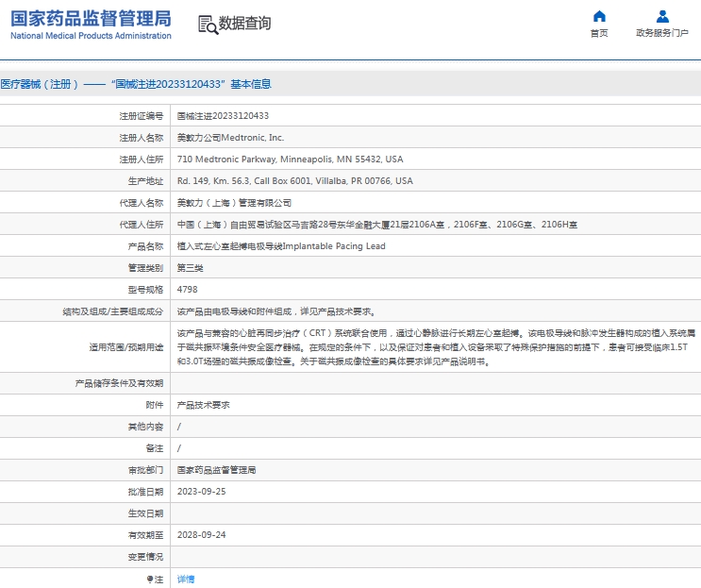Click the 数据查询 heading text
The width and height of the screenshot is (701, 588).
(244, 24)
